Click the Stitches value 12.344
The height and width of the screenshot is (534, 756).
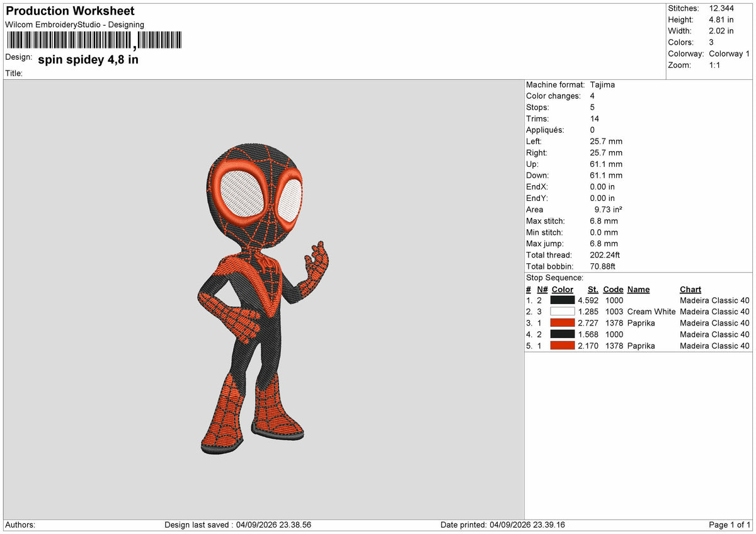pyautogui.click(x=722, y=8)
